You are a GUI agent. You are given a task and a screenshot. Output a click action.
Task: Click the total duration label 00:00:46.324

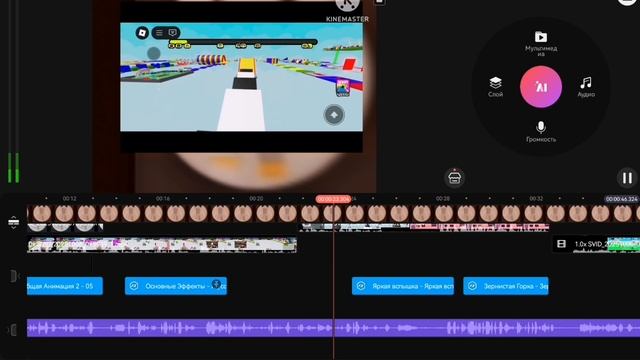pyautogui.click(x=622, y=199)
